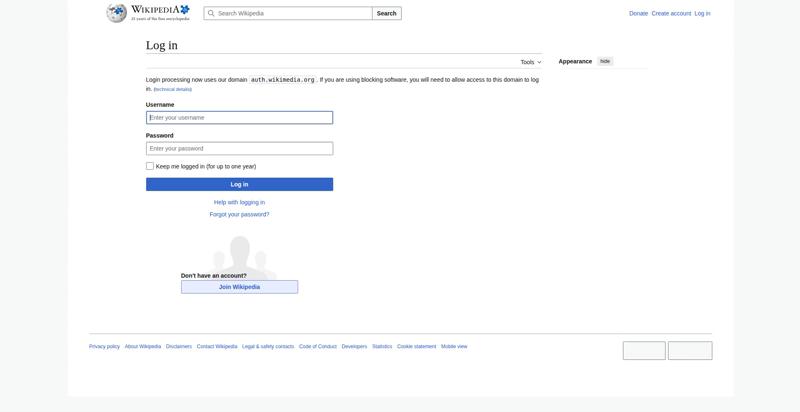Viewport: 800px width, 412px height.
Task: Click the Wikipedia globe logo
Action: pos(117,13)
